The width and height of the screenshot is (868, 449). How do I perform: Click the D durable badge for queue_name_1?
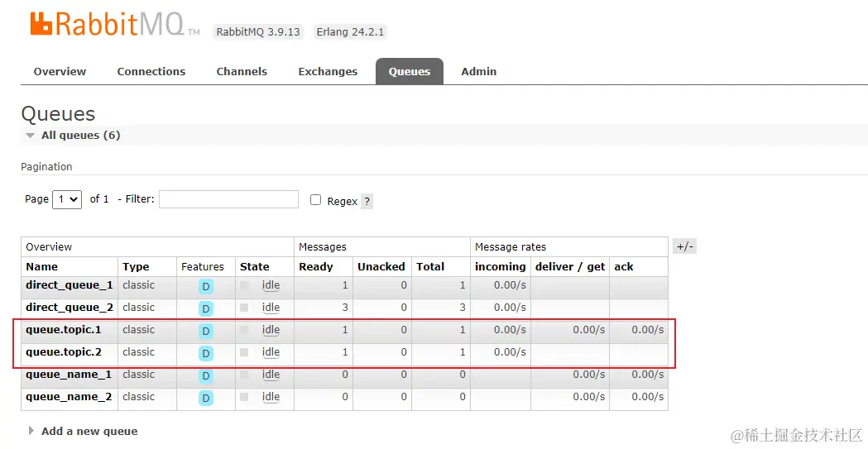coord(206,376)
